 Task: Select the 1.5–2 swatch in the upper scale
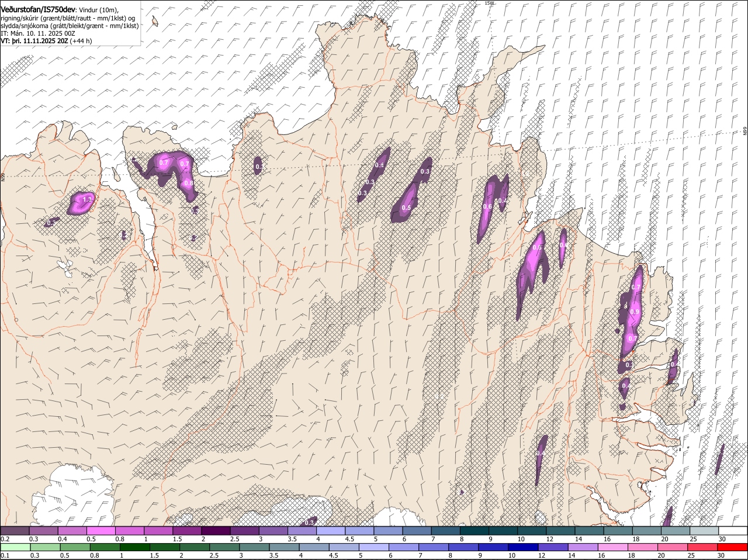[x=187, y=530]
